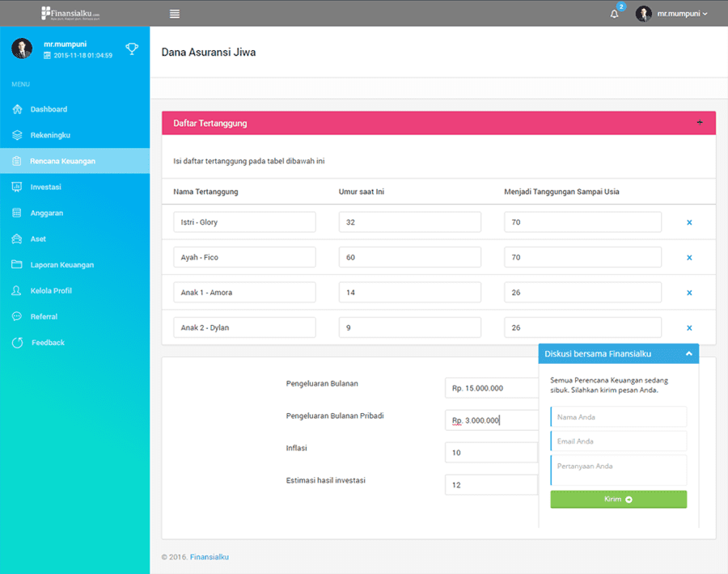Viewport: 728px width, 574px height.
Task: Follow the Finansialku footer link
Action: click(x=209, y=557)
